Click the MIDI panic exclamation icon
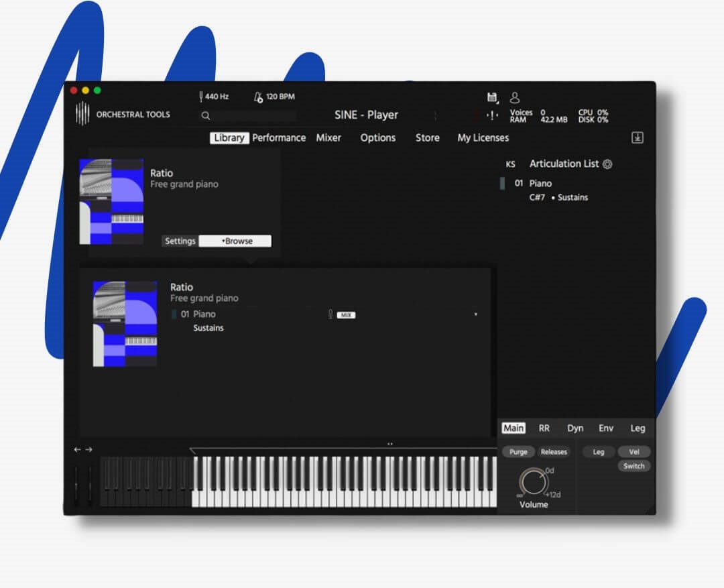 point(493,115)
